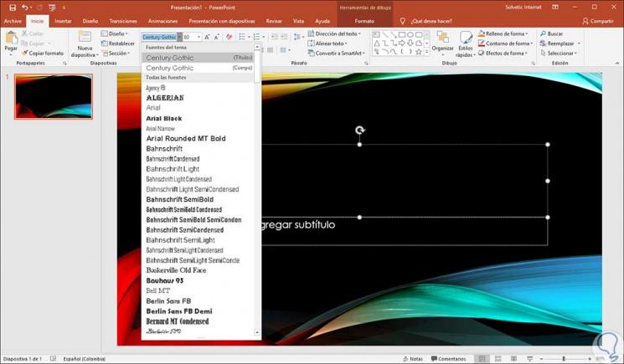624x364 pixels.
Task: Click the Restablecer slide button
Action: coord(118,44)
